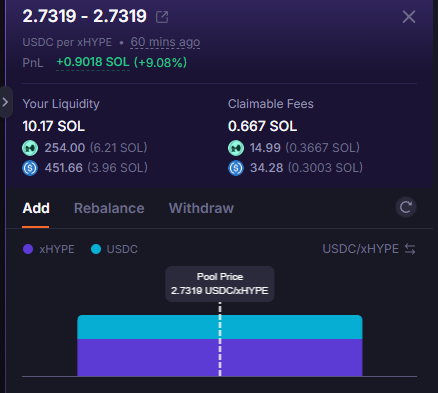The height and width of the screenshot is (393, 438).
Task: Click the USDC per xHYPE label
Action: click(67, 42)
